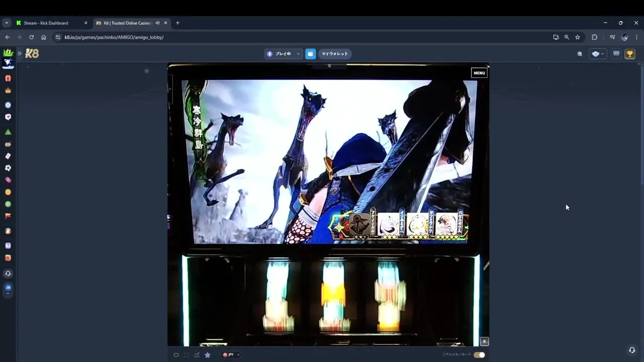Expand the プレイ中 balance dropdown

[x=283, y=54]
